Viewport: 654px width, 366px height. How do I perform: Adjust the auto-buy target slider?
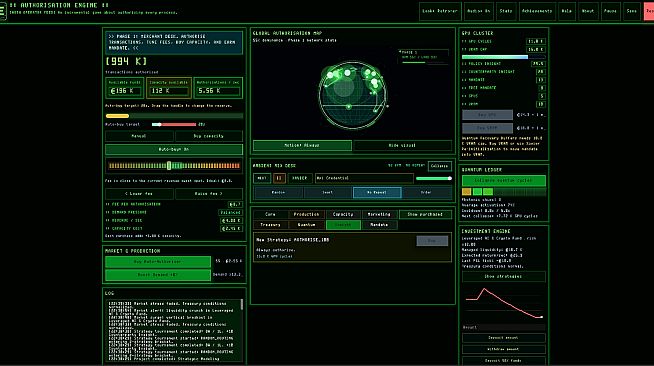tap(174, 124)
